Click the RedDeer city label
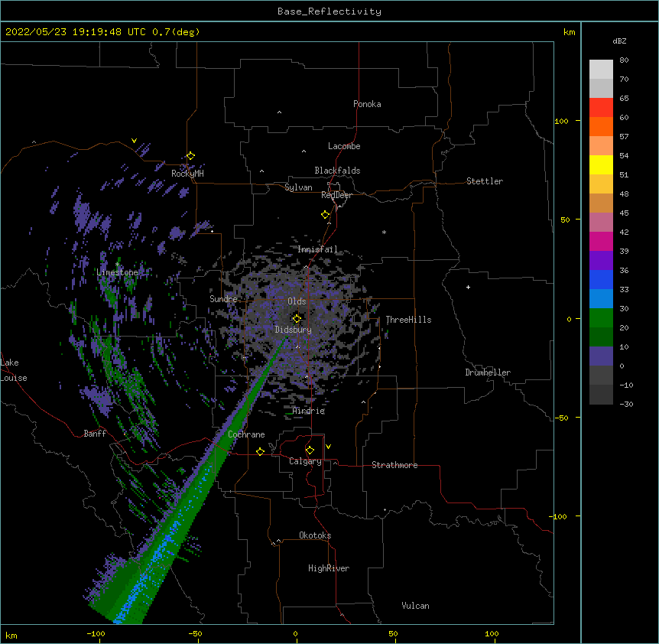This screenshot has width=659, height=644. [336, 195]
